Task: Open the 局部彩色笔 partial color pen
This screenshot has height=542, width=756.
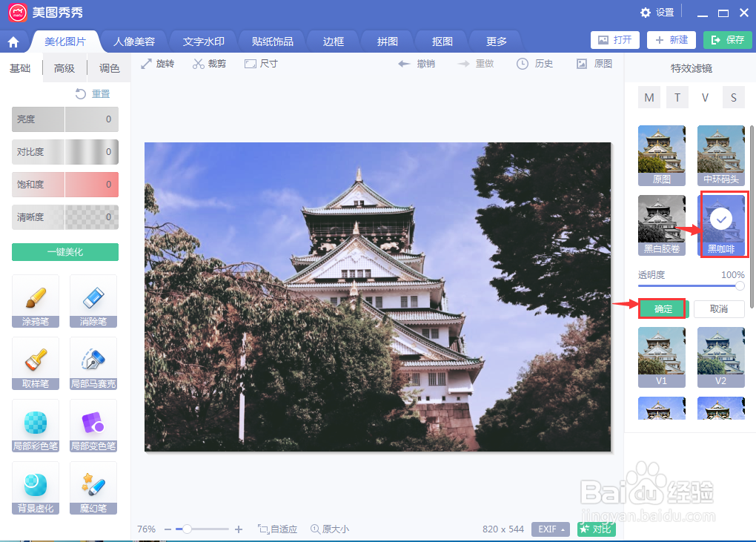Action: coord(35,425)
